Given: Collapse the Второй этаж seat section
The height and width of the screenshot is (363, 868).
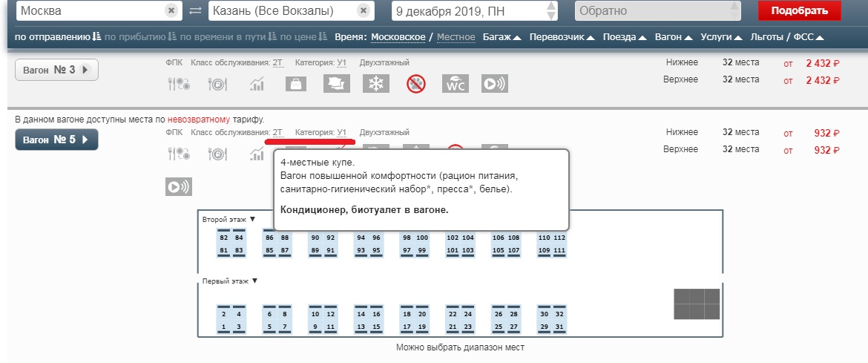Looking at the screenshot, I should (x=228, y=219).
